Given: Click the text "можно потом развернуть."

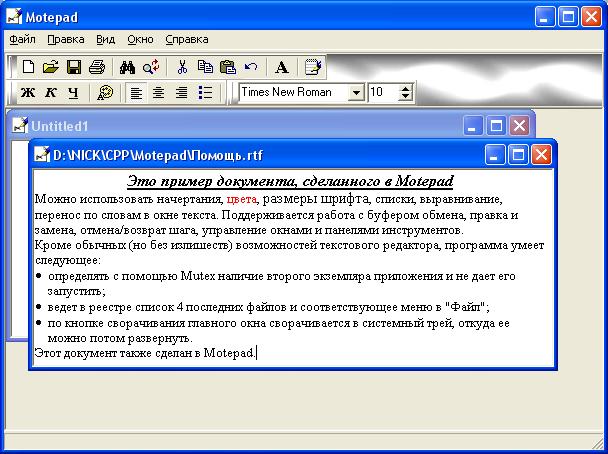Looking at the screenshot, I should coord(120,338).
